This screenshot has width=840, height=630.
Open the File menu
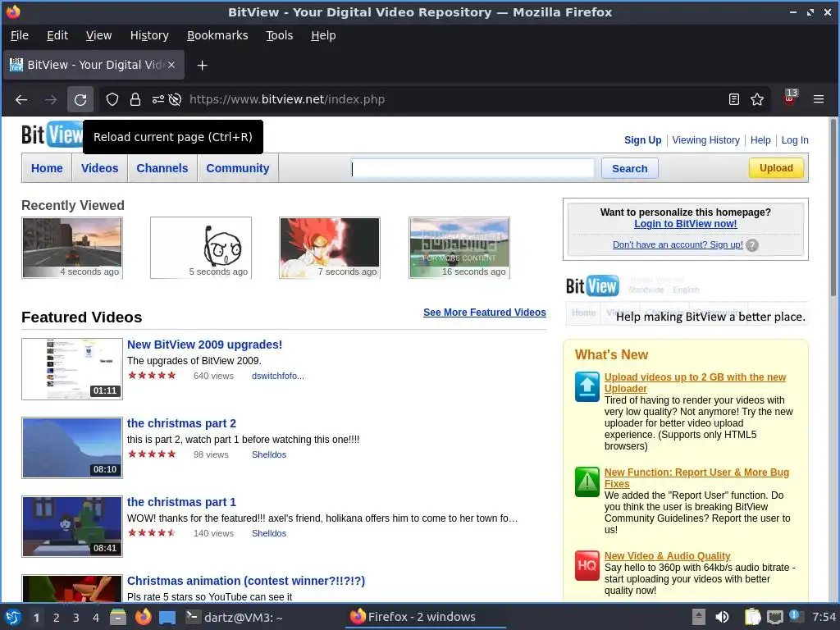20,35
